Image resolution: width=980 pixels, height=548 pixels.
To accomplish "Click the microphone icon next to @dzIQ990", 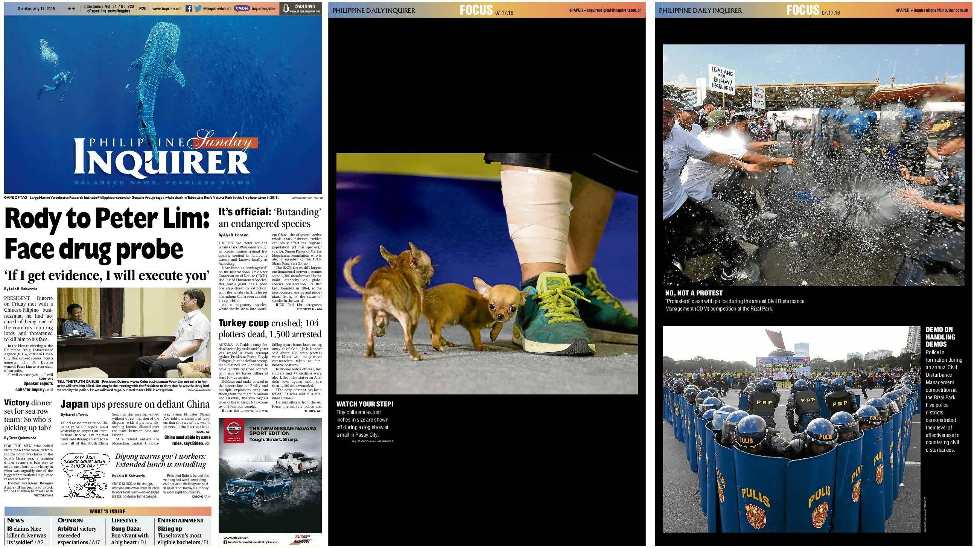I will click(x=286, y=8).
